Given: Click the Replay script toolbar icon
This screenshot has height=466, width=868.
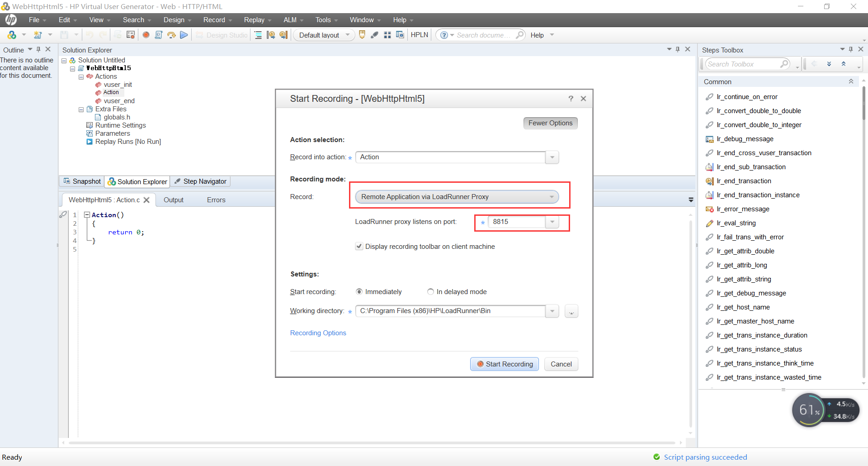Looking at the screenshot, I should point(184,35).
